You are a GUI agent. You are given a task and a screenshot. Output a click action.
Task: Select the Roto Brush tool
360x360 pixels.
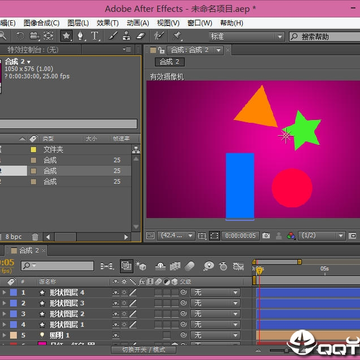pos(159,36)
